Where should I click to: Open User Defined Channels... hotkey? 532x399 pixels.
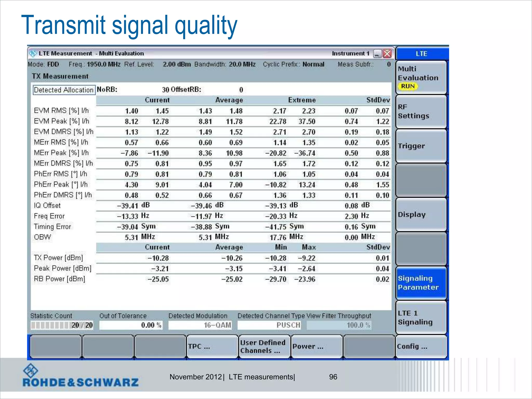pos(264,347)
